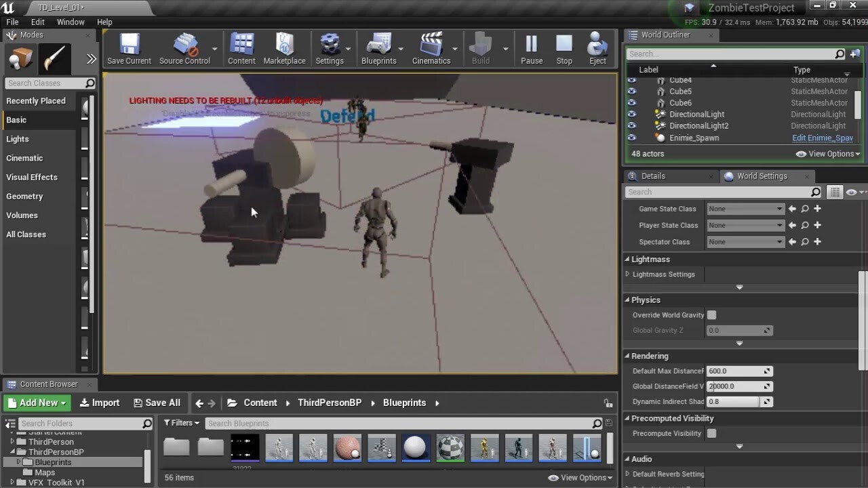Click the Edit Enimie_Spav link
This screenshot has width=868, height=488.
[x=823, y=138]
